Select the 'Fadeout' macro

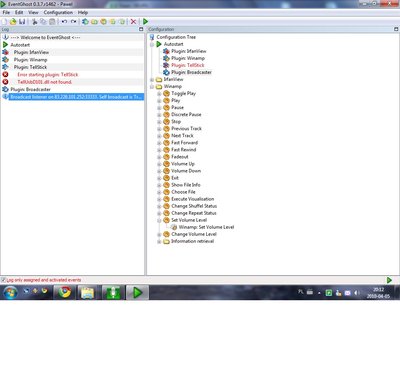click(180, 156)
